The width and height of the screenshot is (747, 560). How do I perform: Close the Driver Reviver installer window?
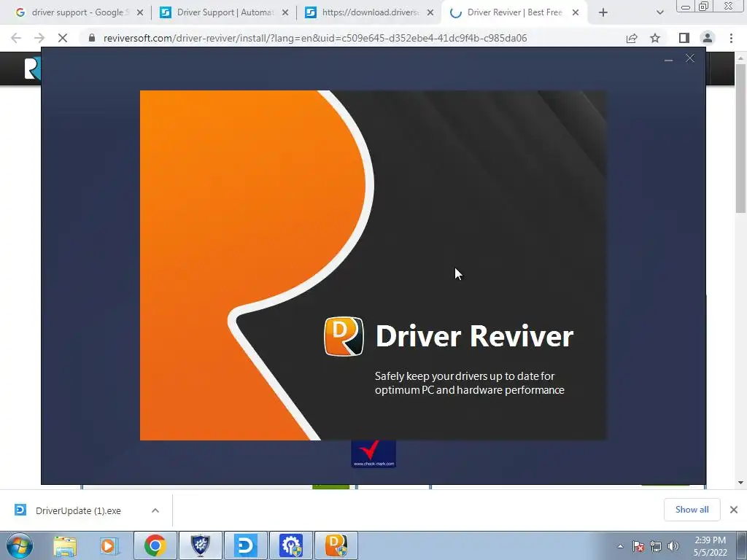[690, 58]
